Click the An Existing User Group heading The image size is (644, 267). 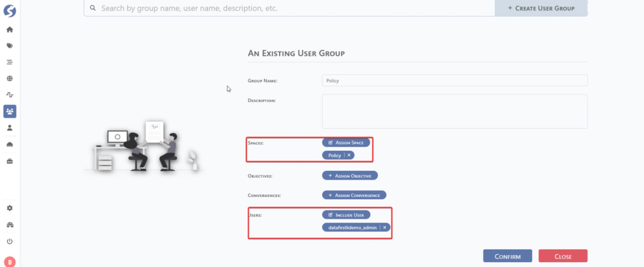point(296,53)
